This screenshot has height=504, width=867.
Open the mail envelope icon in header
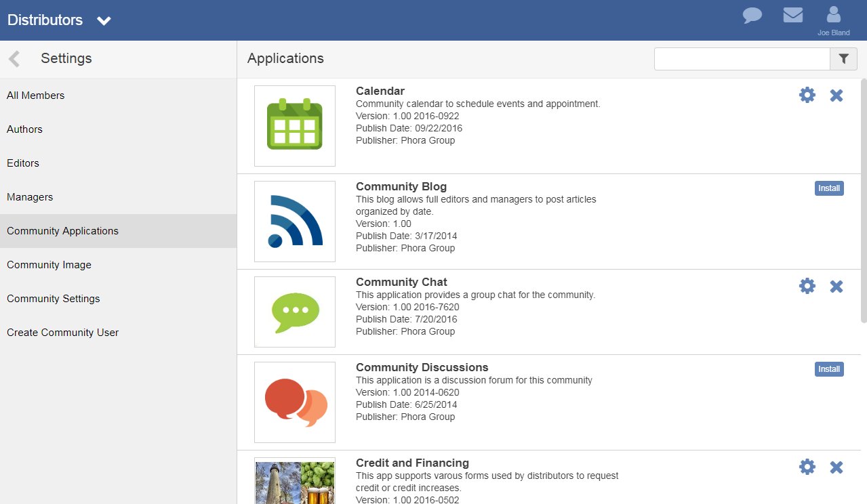click(793, 15)
